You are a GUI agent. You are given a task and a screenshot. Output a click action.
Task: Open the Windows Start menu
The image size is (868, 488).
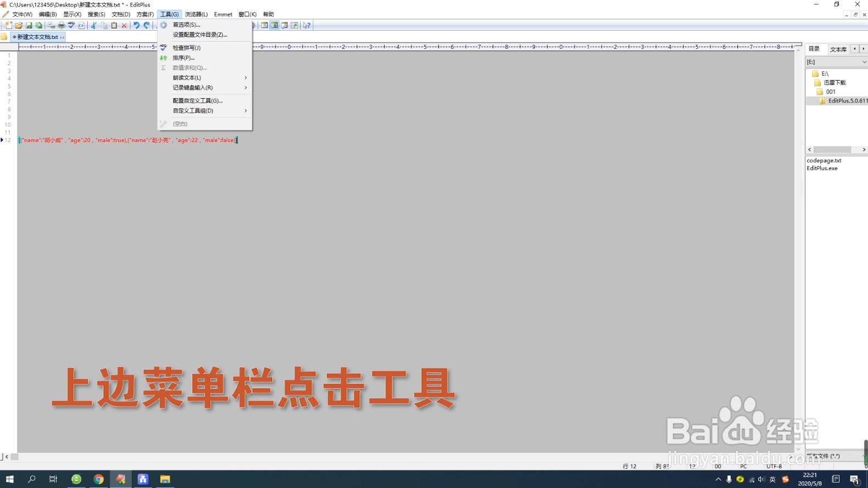tap(10, 479)
